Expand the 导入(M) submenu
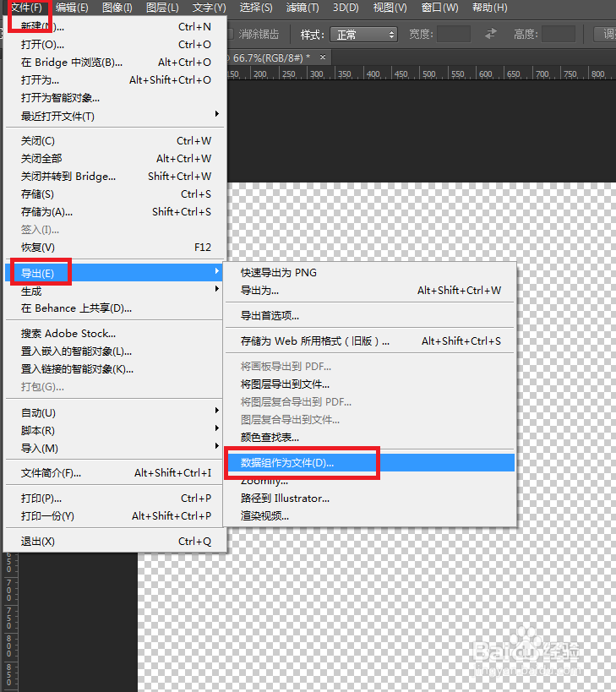 tap(115, 448)
